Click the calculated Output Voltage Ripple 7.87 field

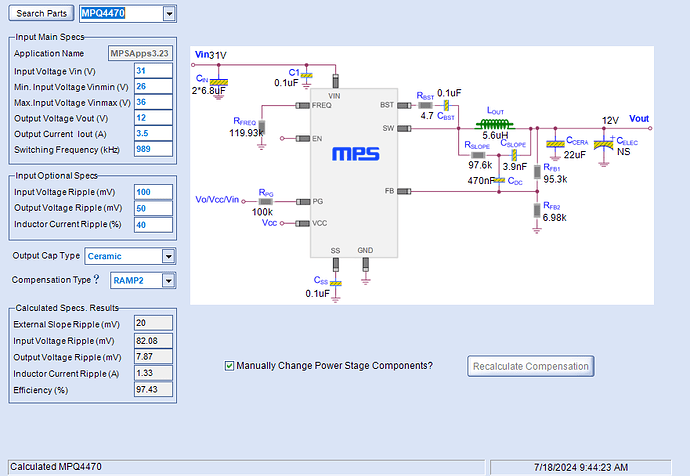(153, 357)
